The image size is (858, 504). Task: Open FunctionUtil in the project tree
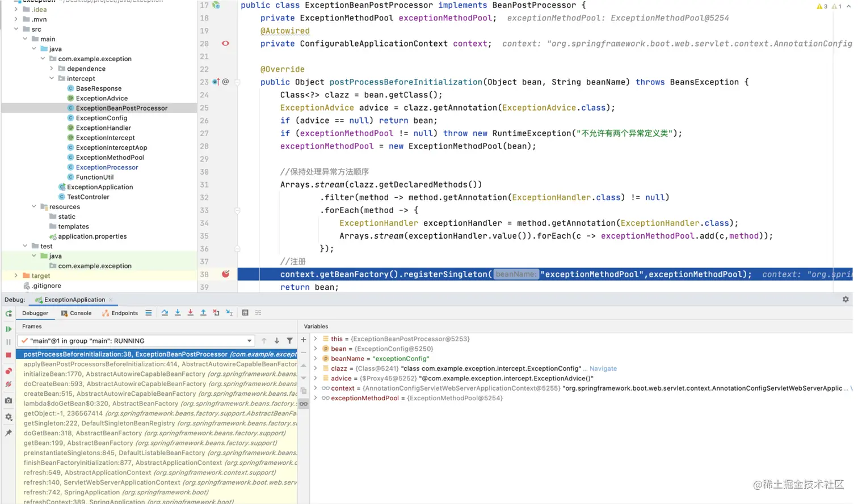(x=95, y=177)
